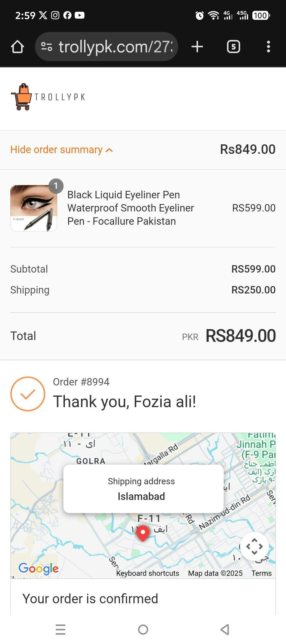This screenshot has width=286, height=644.
Task: Tap the trollypk.com address bar
Action: [115, 47]
